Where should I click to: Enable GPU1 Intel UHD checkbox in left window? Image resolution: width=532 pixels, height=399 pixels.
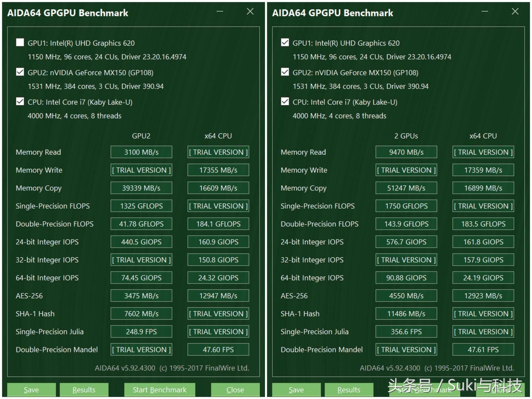click(x=20, y=42)
